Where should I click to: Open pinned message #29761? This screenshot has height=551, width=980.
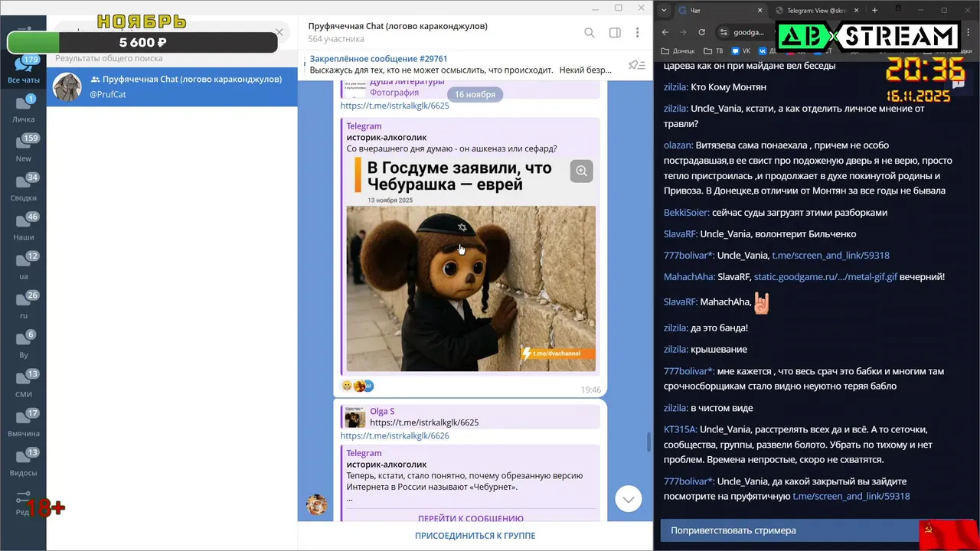click(x=459, y=64)
